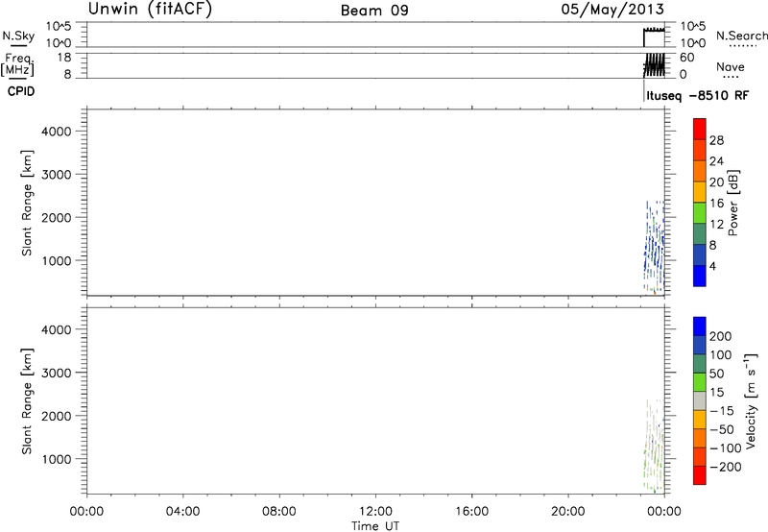768x532 pixels.
Task: Click the '-200' label on Velocity colorbar
Action: click(x=726, y=467)
